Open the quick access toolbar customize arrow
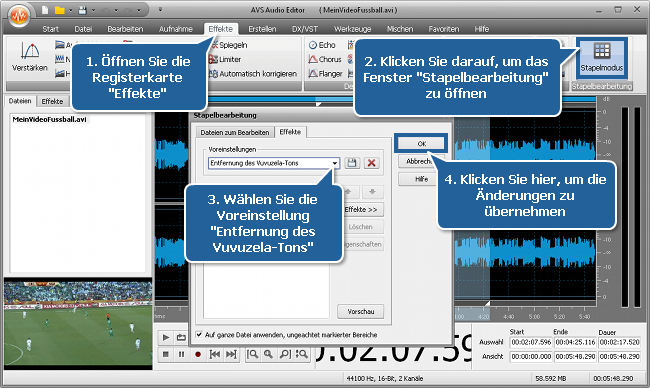This screenshot has height=388, width=650. [160, 10]
